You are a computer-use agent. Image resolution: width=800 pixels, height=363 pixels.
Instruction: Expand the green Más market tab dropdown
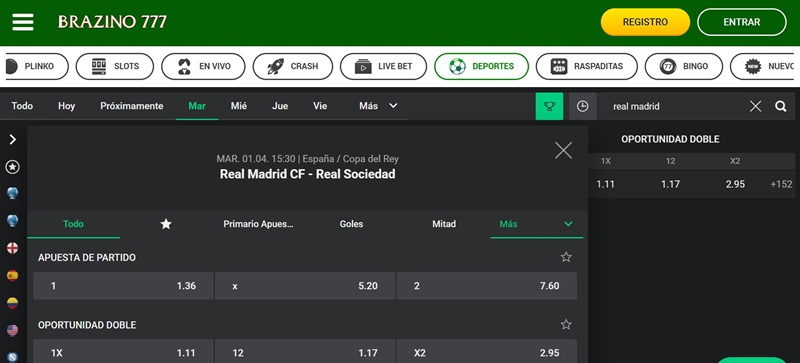click(536, 224)
